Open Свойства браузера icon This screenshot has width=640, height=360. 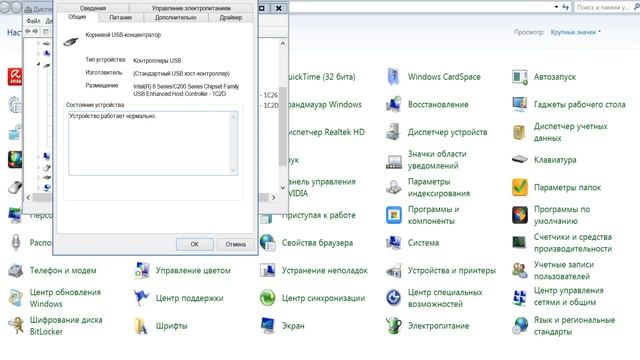point(268,243)
